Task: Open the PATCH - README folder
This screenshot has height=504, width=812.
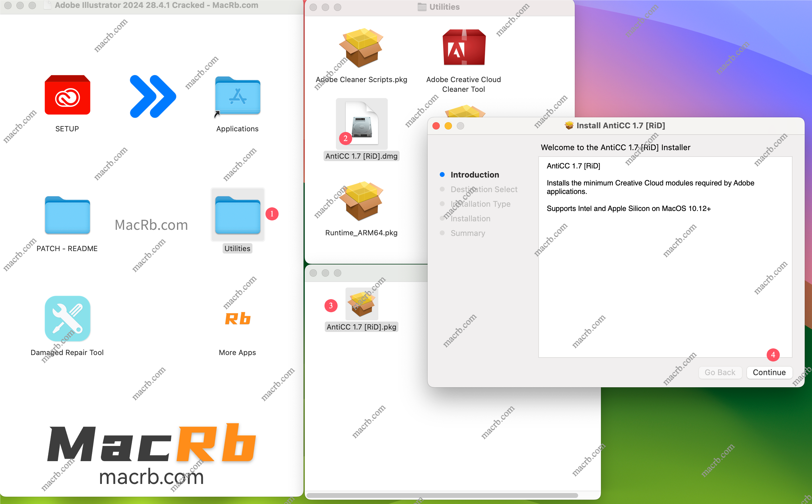Action: (67, 215)
